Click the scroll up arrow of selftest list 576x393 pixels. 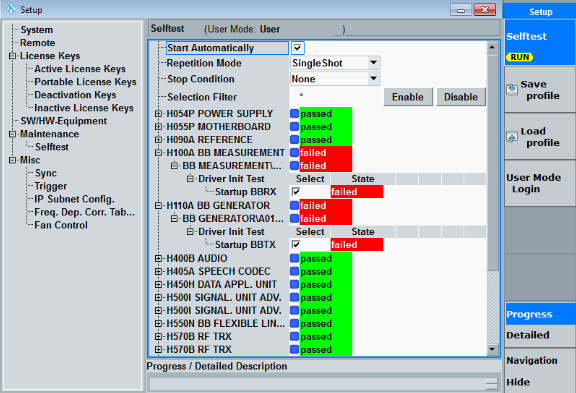tap(492, 47)
